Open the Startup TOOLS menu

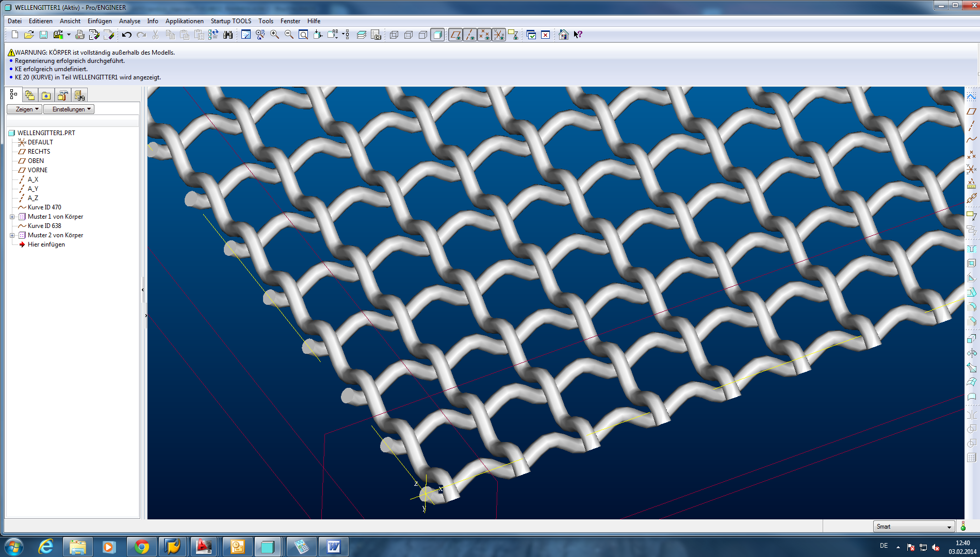pos(231,21)
